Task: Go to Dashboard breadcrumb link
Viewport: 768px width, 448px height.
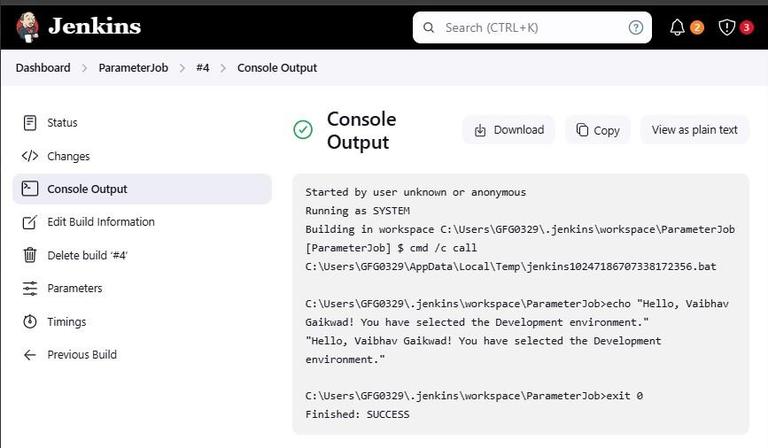Action: pyautogui.click(x=43, y=68)
